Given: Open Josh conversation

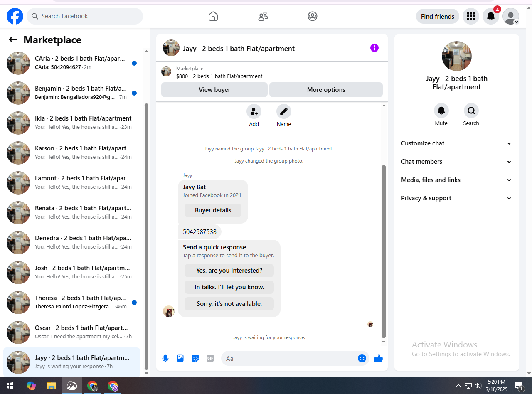Looking at the screenshot, I should [71, 273].
